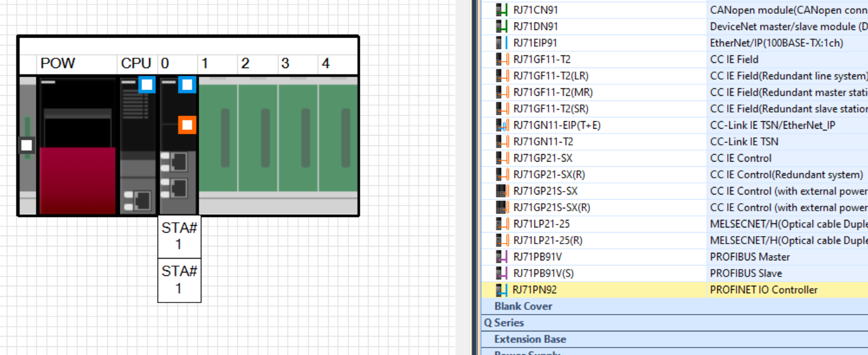Click the 'CC-Link IE TSN/EtherNet_IP' description
Viewport: 868px width, 355px height.
click(773, 125)
